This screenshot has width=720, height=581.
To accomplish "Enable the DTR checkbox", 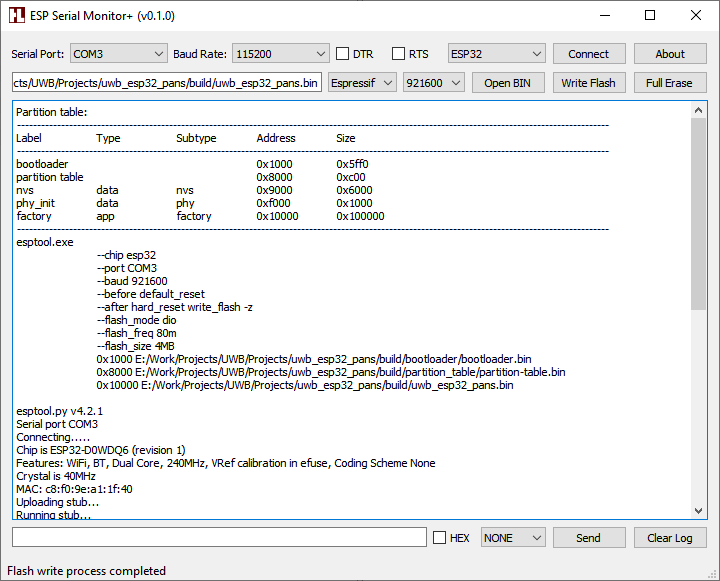I will 343,54.
